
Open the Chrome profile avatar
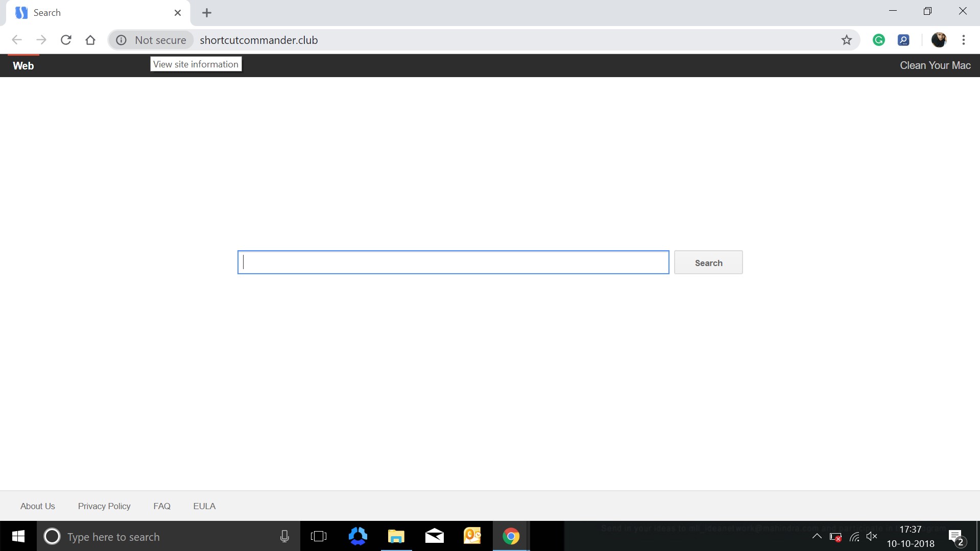coord(938,40)
